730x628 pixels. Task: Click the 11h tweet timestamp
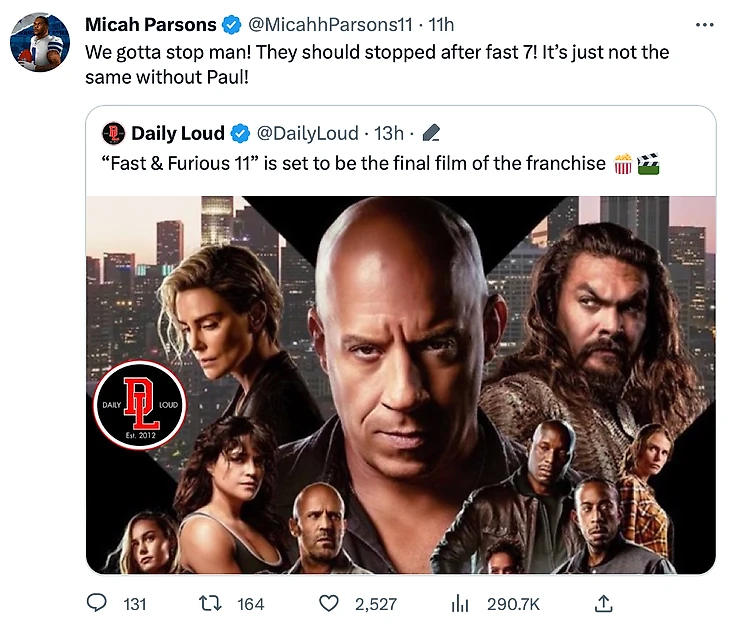tap(441, 24)
